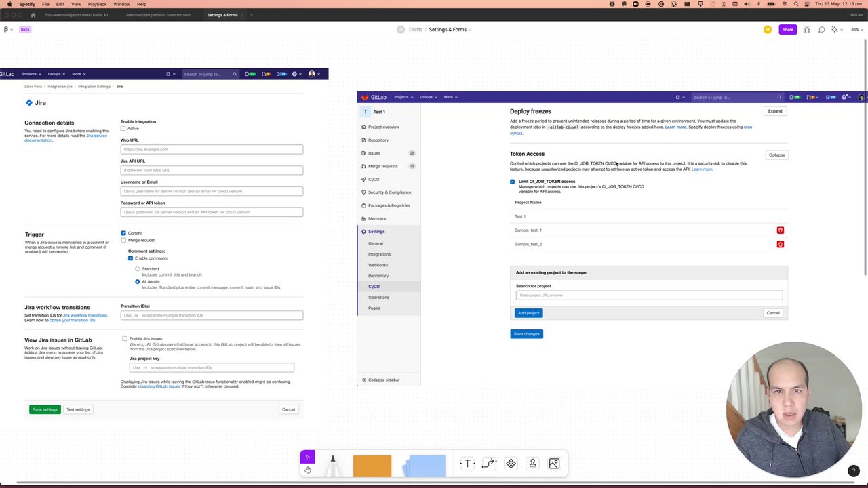The image size is (868, 488).
Task: Select the All details radio button
Action: click(x=138, y=282)
